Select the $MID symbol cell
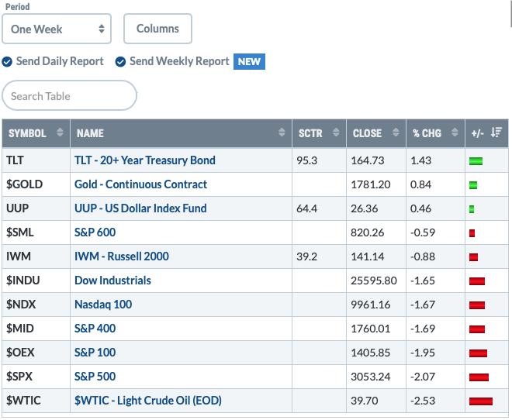Image resolution: width=512 pixels, height=420 pixels. pos(36,329)
